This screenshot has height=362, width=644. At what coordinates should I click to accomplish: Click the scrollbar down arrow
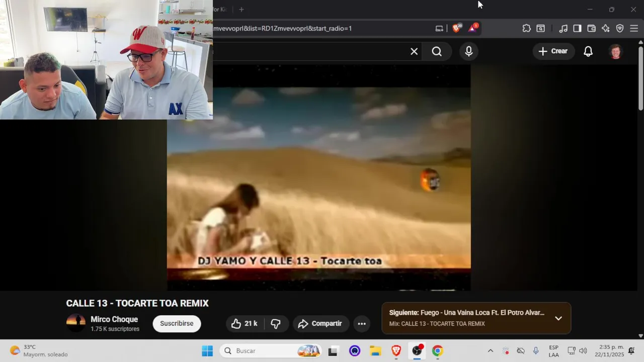coord(640,335)
